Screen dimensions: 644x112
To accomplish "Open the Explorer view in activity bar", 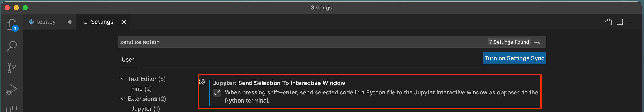I will point(12,25).
